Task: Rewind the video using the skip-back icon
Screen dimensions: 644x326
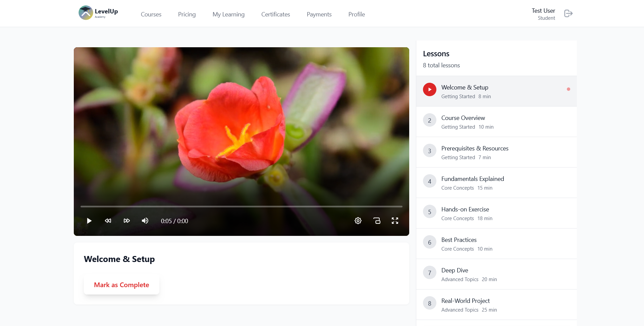Action: (108, 221)
